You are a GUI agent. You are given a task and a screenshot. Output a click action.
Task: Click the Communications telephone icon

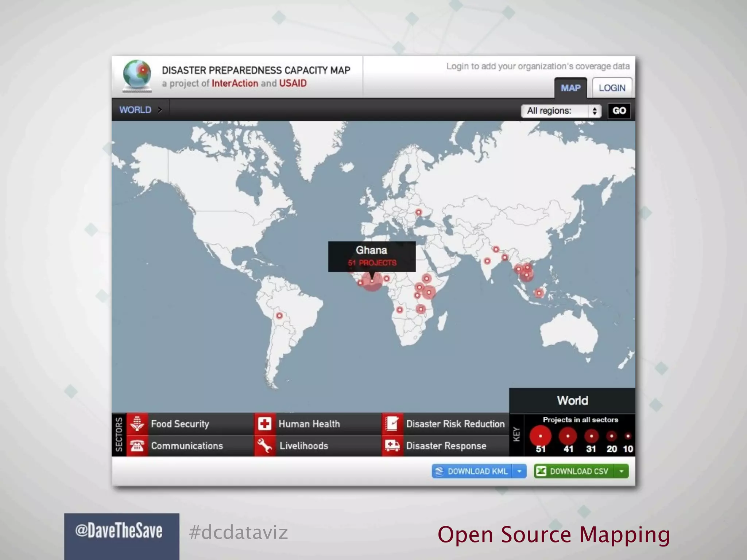137,446
